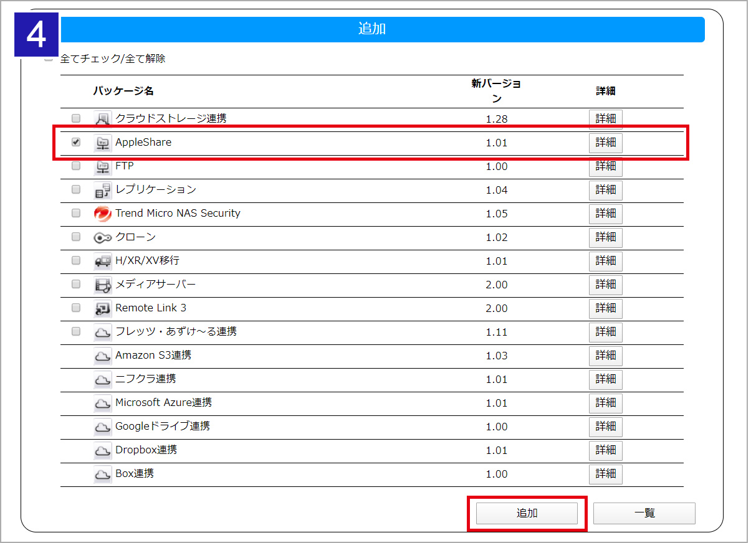
Task: Click the クラウドストレージ連携 package icon
Action: coord(102,119)
